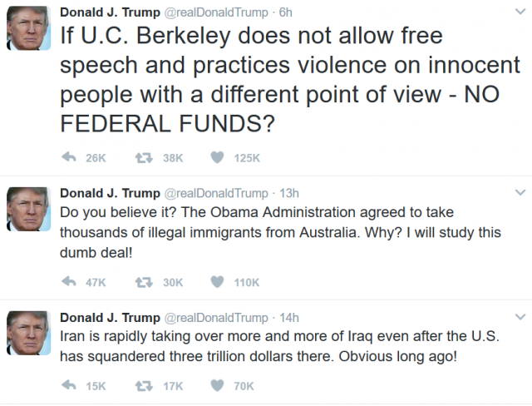Screen dimensions: 532x406
Task: Like the dumb deal tweet
Action: point(217,282)
